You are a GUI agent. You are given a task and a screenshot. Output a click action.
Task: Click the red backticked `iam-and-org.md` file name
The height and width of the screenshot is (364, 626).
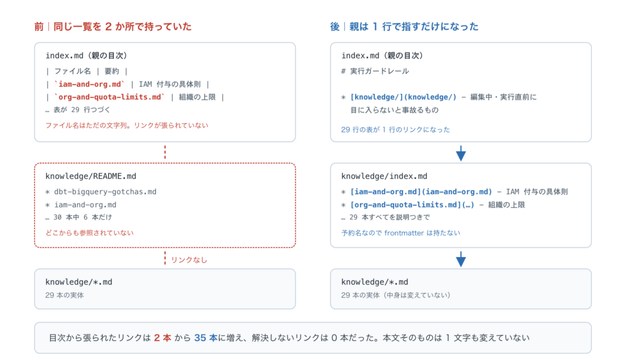(x=89, y=84)
